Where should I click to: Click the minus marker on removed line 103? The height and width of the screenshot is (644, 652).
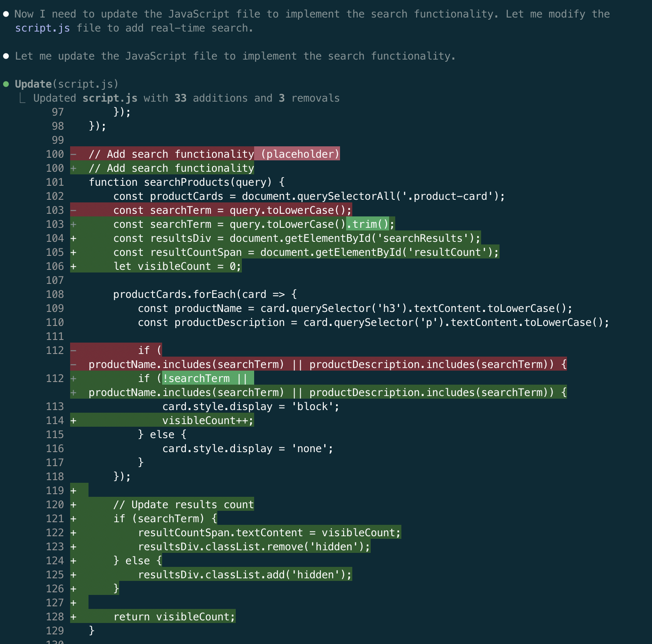[73, 210]
